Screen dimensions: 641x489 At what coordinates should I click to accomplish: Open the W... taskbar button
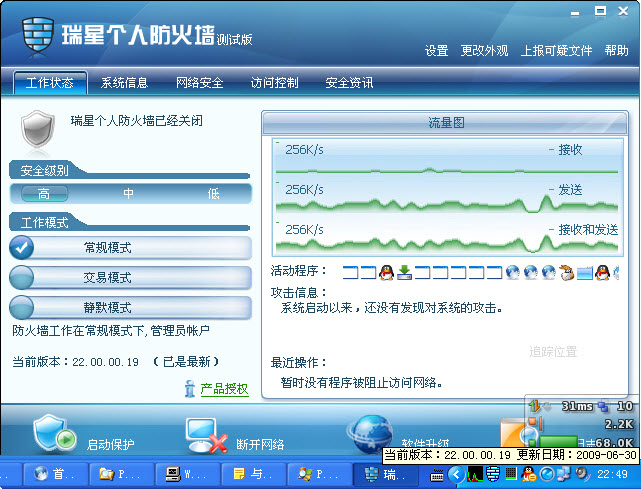click(x=188, y=474)
